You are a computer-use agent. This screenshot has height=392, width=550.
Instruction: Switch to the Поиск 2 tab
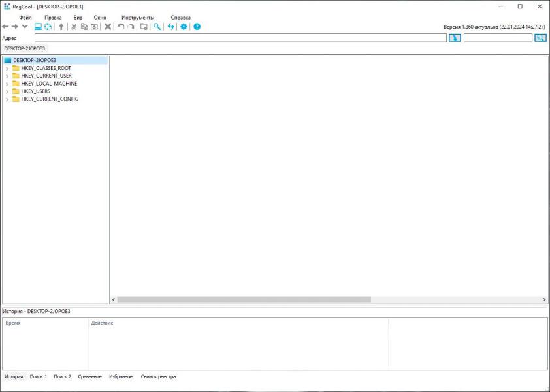point(63,376)
